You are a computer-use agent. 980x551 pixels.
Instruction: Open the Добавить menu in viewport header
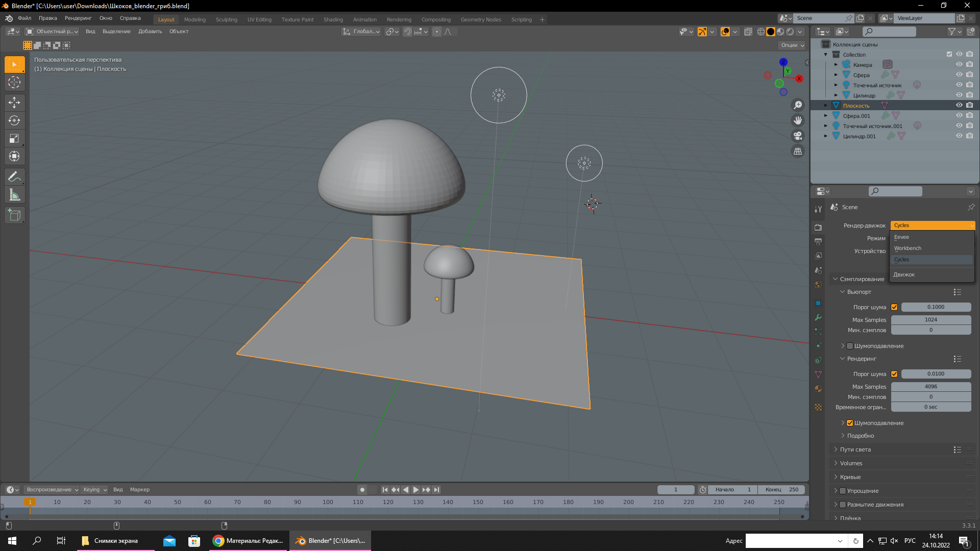(x=150, y=32)
